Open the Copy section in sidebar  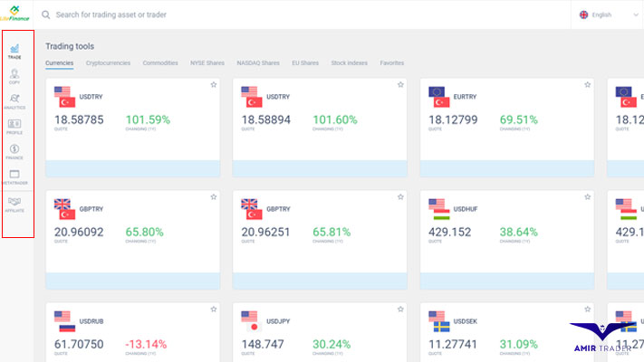pyautogui.click(x=14, y=77)
